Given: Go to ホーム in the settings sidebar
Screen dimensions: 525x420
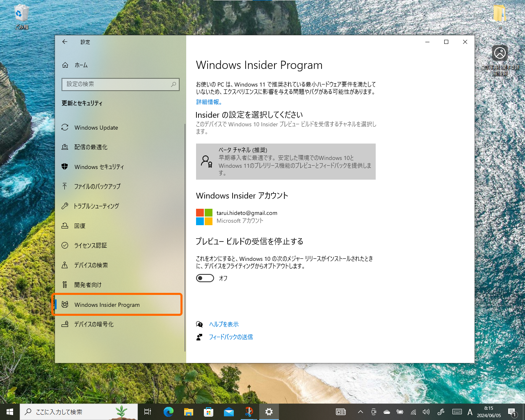Looking at the screenshot, I should [x=80, y=65].
